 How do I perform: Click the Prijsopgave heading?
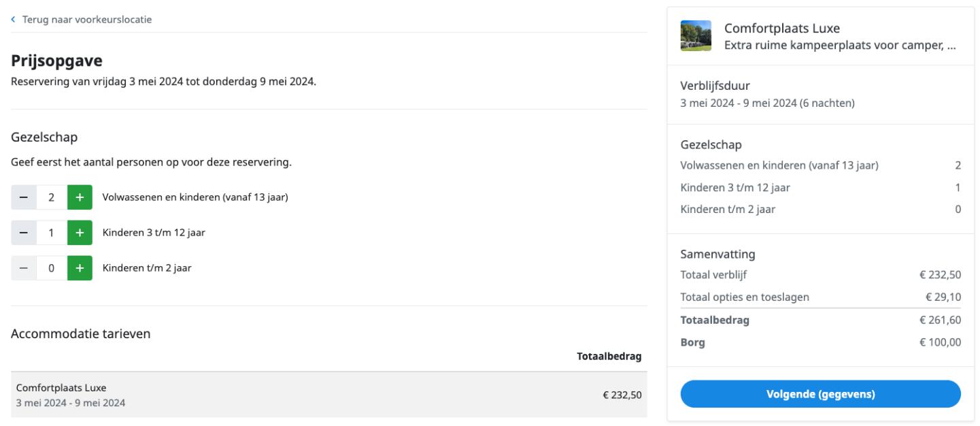pyautogui.click(x=56, y=61)
